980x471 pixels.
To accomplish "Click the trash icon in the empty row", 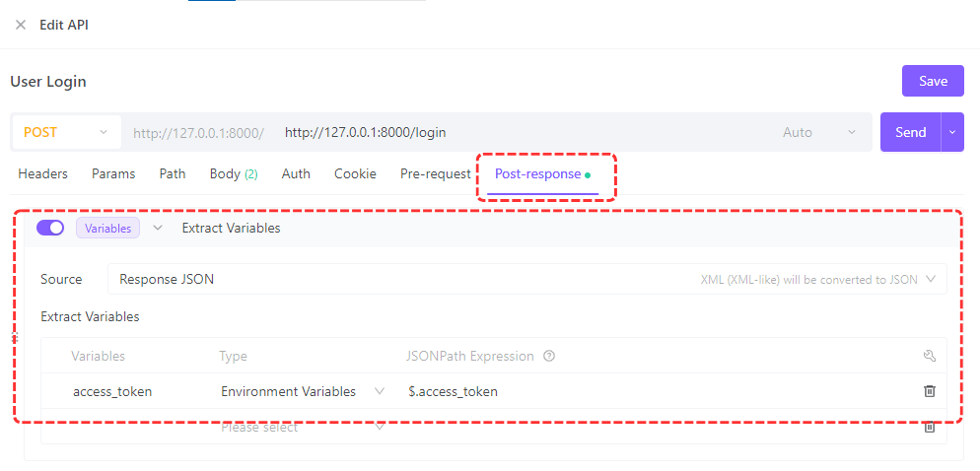I will click(930, 428).
